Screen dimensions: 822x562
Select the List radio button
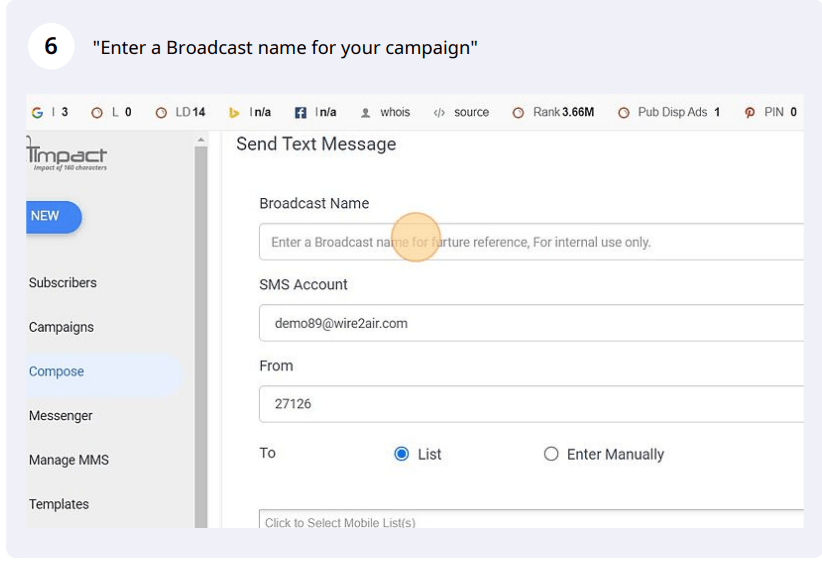(x=402, y=453)
